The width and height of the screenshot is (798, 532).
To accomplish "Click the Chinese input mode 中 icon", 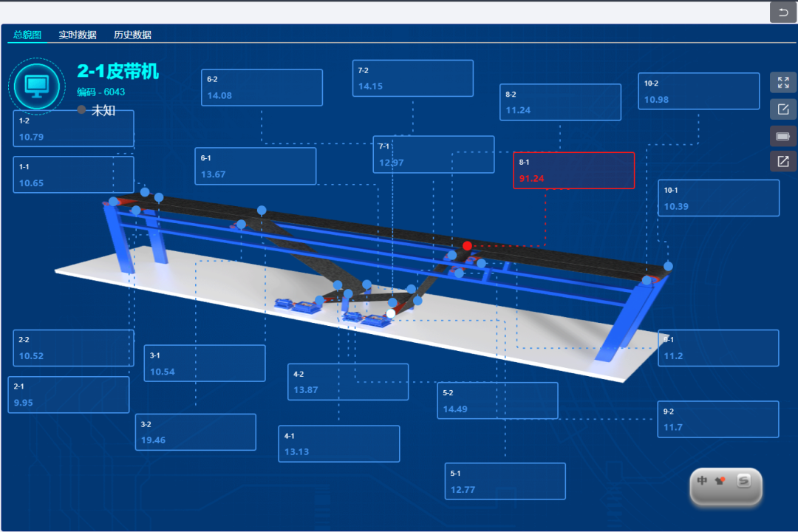I will tap(703, 480).
